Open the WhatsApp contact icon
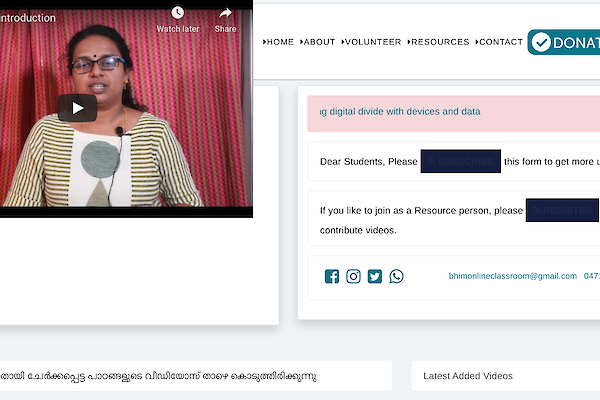 [397, 277]
